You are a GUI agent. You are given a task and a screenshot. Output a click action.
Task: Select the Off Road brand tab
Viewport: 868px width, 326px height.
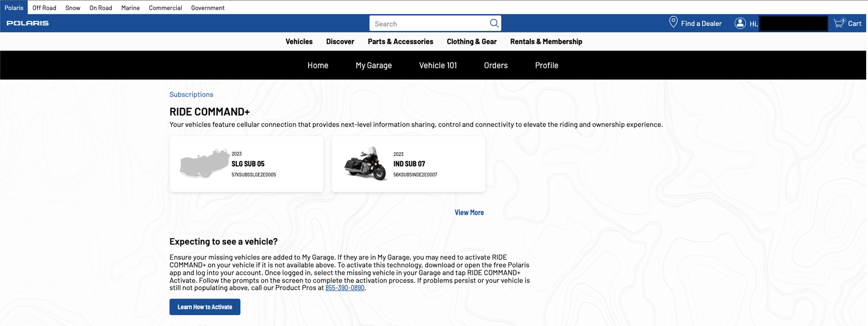click(44, 8)
